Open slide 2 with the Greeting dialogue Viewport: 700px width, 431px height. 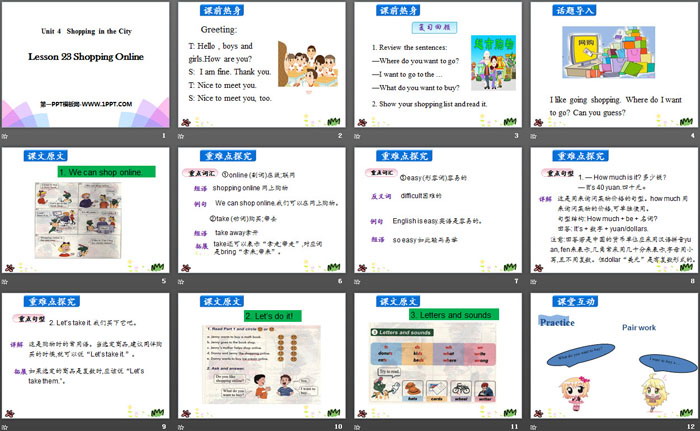262,65
